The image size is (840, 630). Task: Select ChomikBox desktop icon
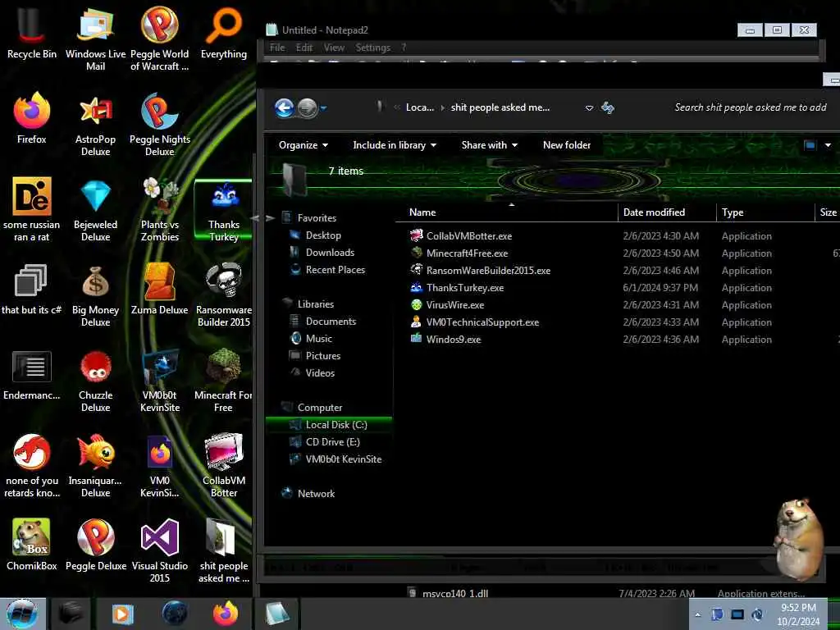point(32,545)
